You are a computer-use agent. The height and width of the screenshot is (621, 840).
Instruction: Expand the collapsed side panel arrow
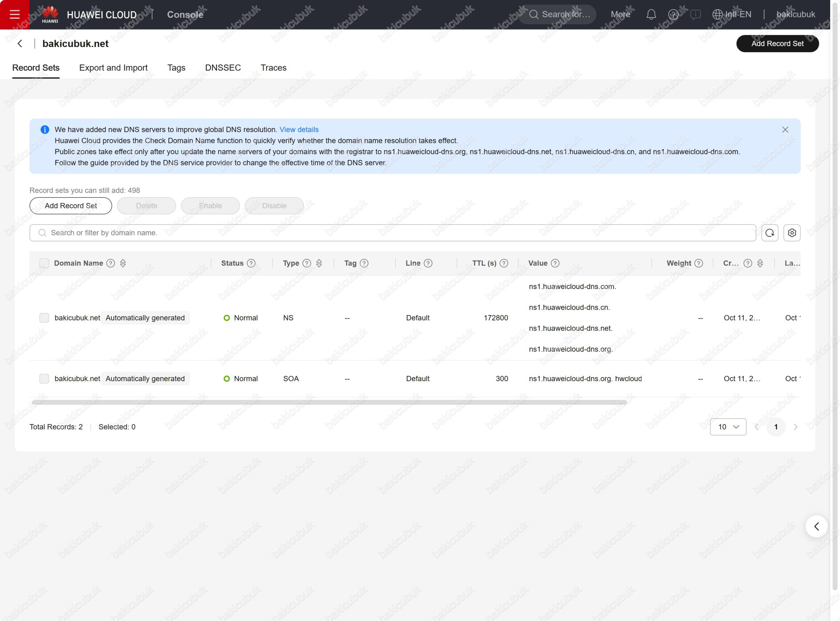816,526
